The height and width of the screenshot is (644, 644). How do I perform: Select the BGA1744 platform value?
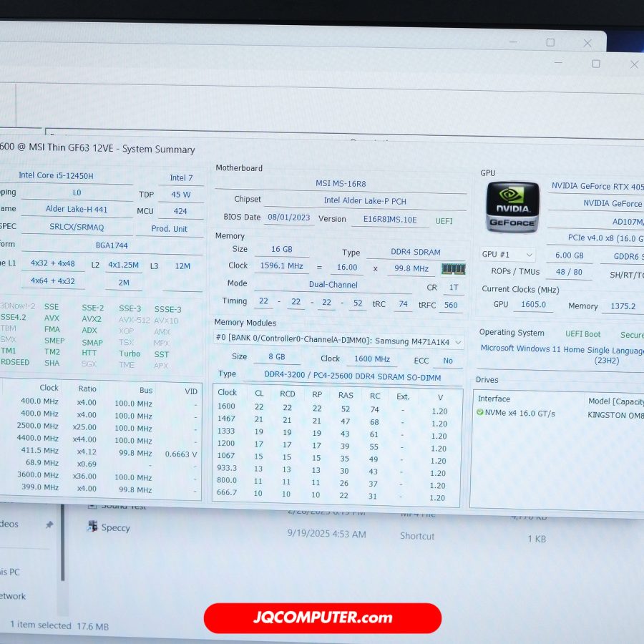[x=112, y=245]
